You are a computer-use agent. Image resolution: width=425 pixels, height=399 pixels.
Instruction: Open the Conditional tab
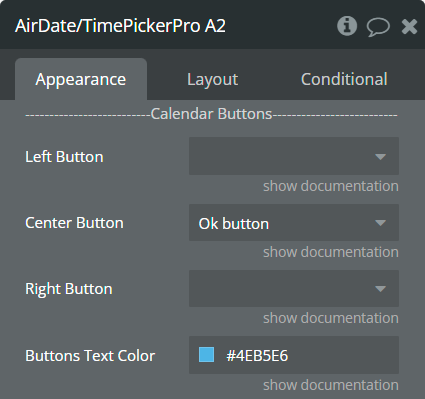pos(344,79)
